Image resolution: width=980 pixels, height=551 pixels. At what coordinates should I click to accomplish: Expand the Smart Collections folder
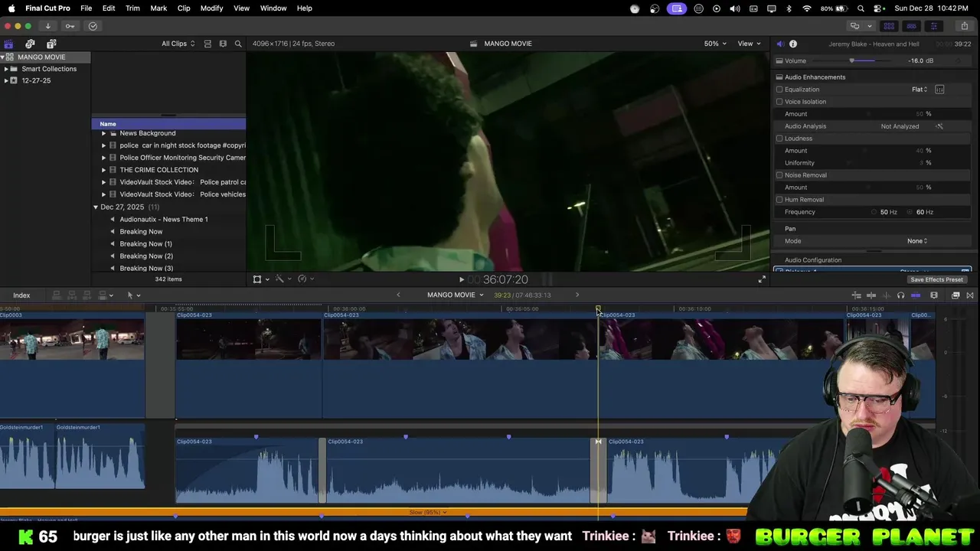pyautogui.click(x=6, y=69)
